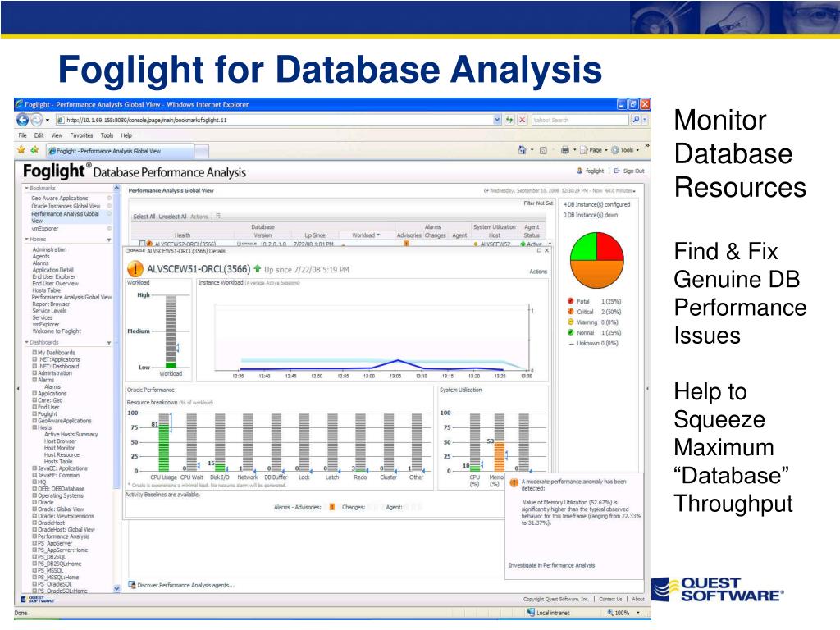Viewport: 840px width, 630px height.
Task: Click the anomaly warning icon in tooltip
Action: (x=514, y=483)
